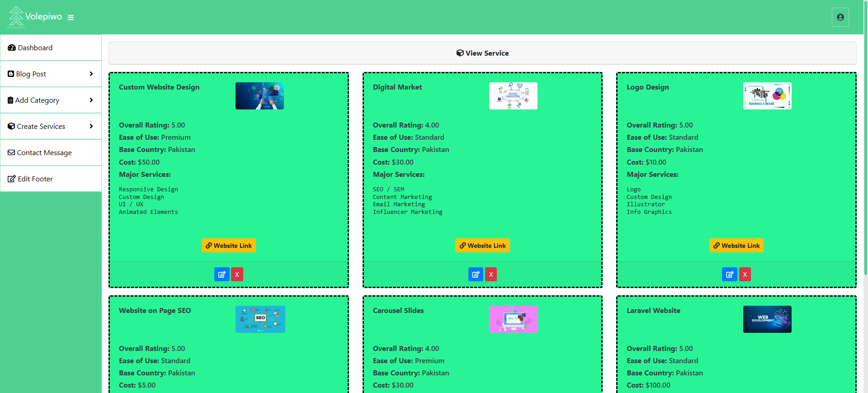Open the user profile icon

pos(840,17)
